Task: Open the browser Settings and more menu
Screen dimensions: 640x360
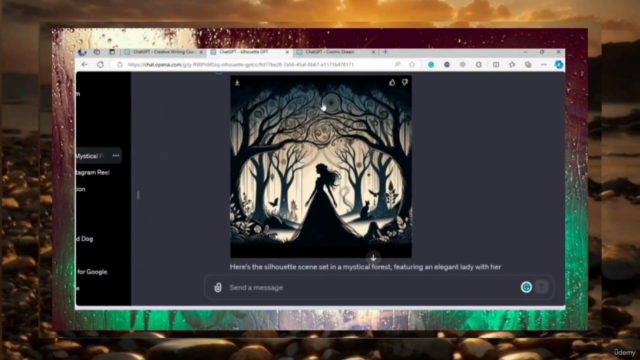Action: click(544, 64)
